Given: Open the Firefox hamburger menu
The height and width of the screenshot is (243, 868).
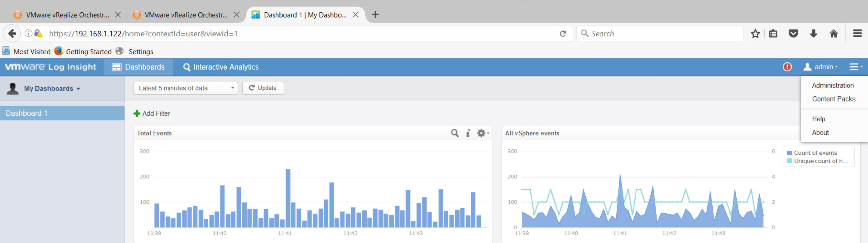Looking at the screenshot, I should pos(857,33).
